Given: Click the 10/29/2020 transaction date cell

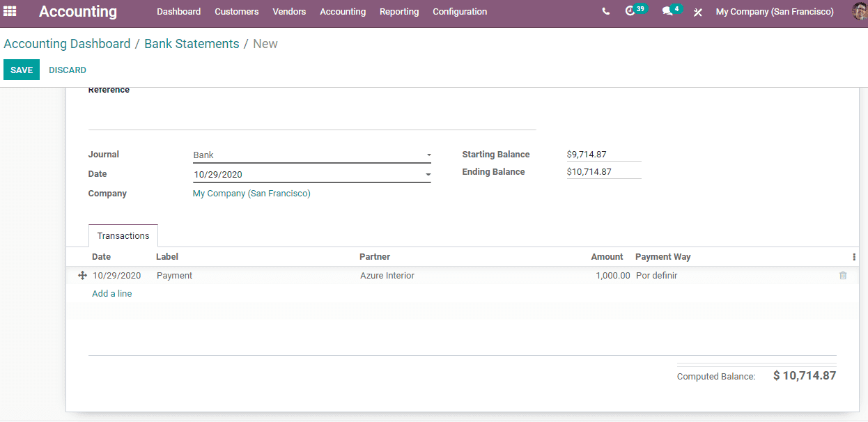Looking at the screenshot, I should click(x=117, y=276).
